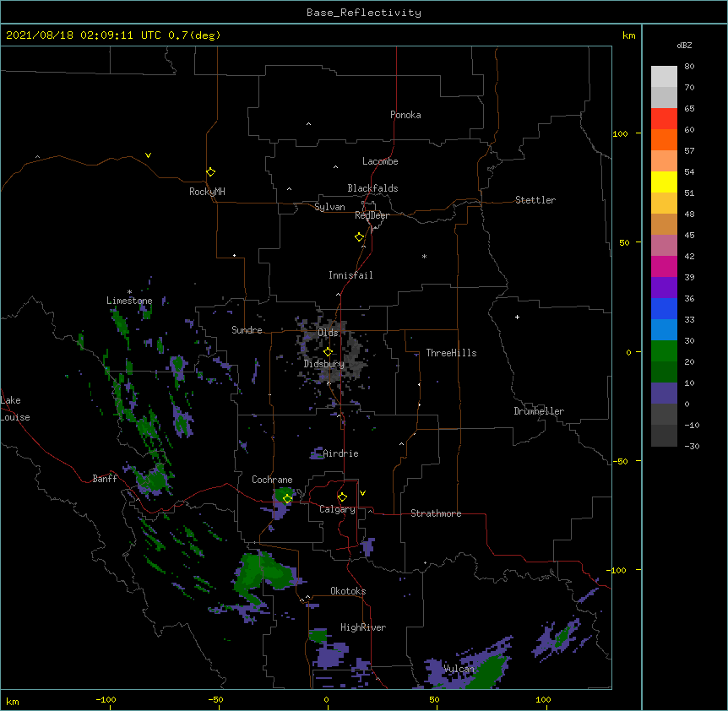728x711 pixels.
Task: Click the ThreeHills label
Action: click(x=451, y=353)
